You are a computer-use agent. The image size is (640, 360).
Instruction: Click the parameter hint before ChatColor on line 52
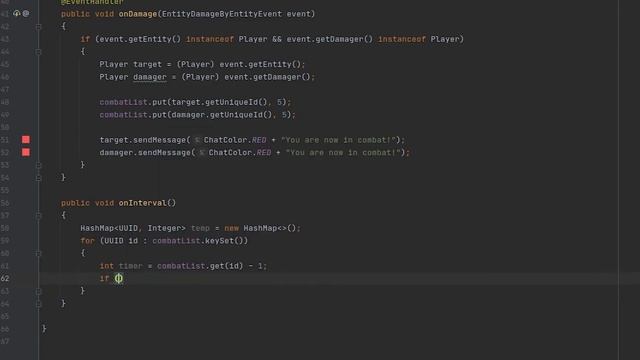[x=202, y=153]
